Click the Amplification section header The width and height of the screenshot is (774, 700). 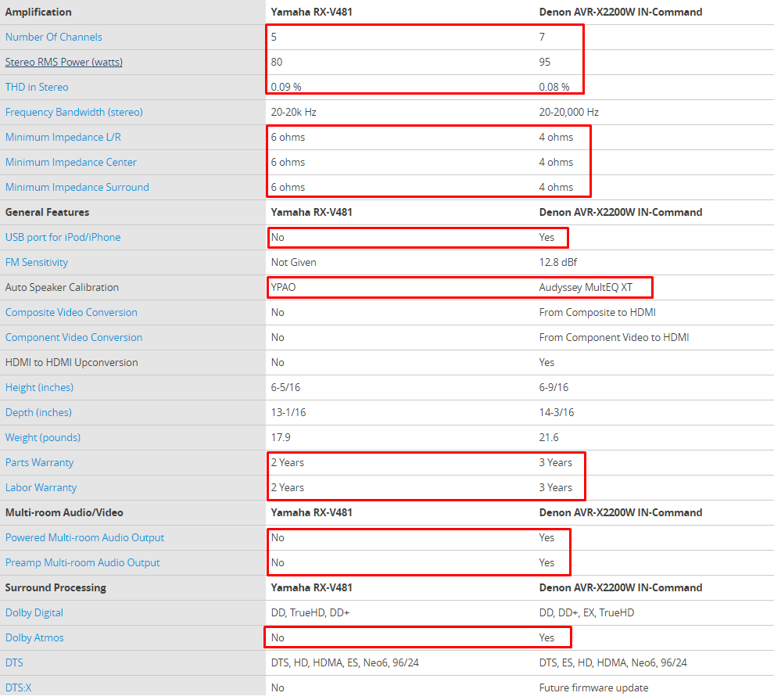[38, 12]
